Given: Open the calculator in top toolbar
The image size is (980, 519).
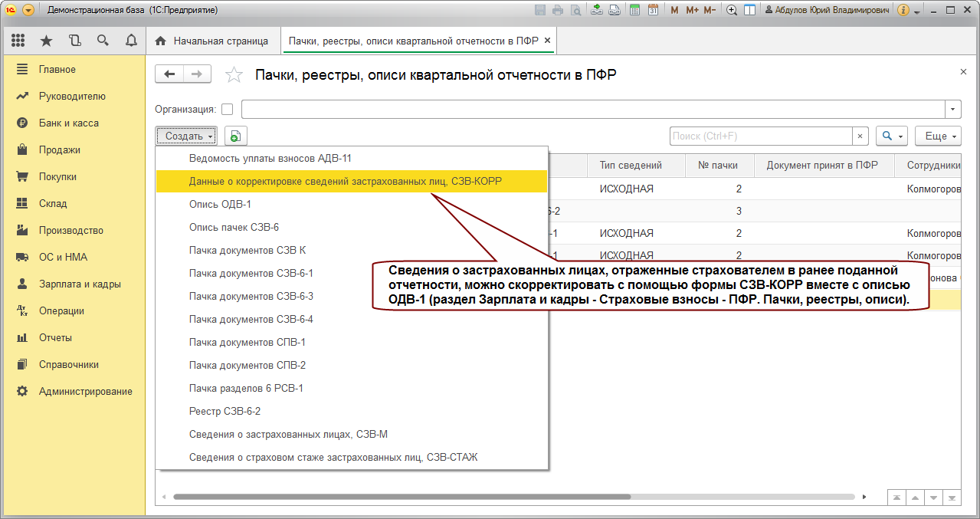Looking at the screenshot, I should tap(634, 10).
